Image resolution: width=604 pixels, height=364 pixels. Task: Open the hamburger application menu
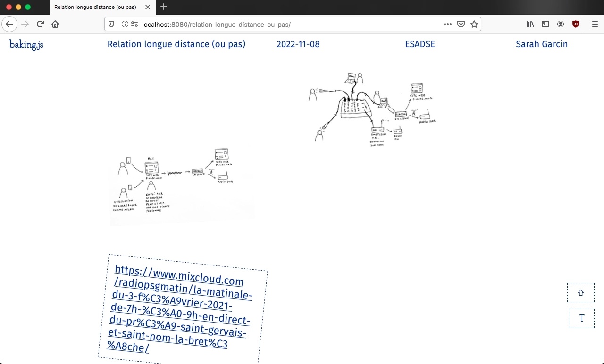point(595,24)
